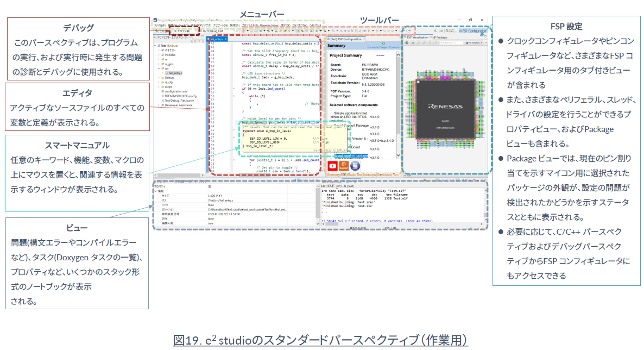
Task: Open the blue user manual icon beside Support
Action: (x=355, y=166)
